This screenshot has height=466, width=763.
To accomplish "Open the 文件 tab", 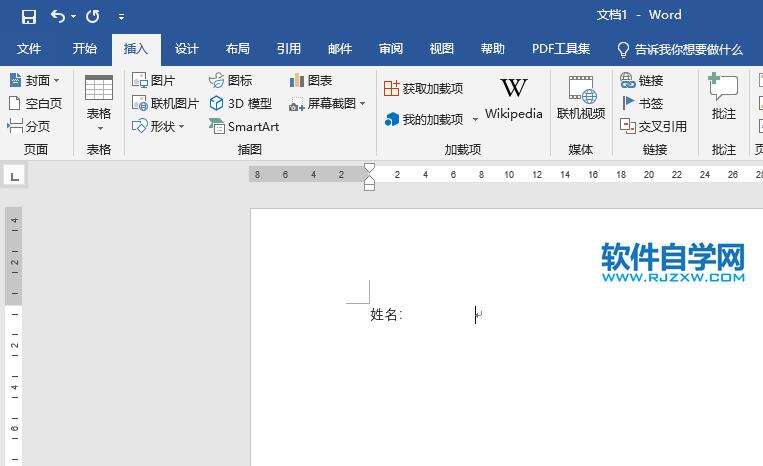I will click(29, 49).
